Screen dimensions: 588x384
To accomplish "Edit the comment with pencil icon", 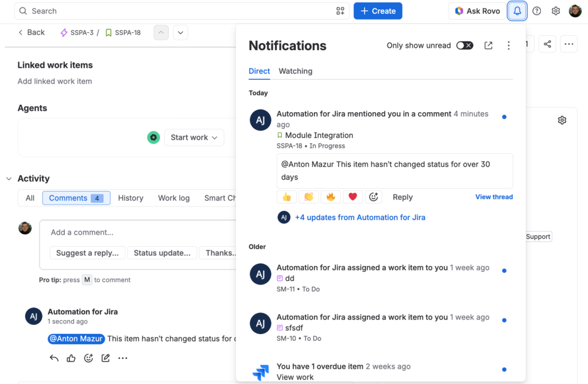I will (106, 358).
